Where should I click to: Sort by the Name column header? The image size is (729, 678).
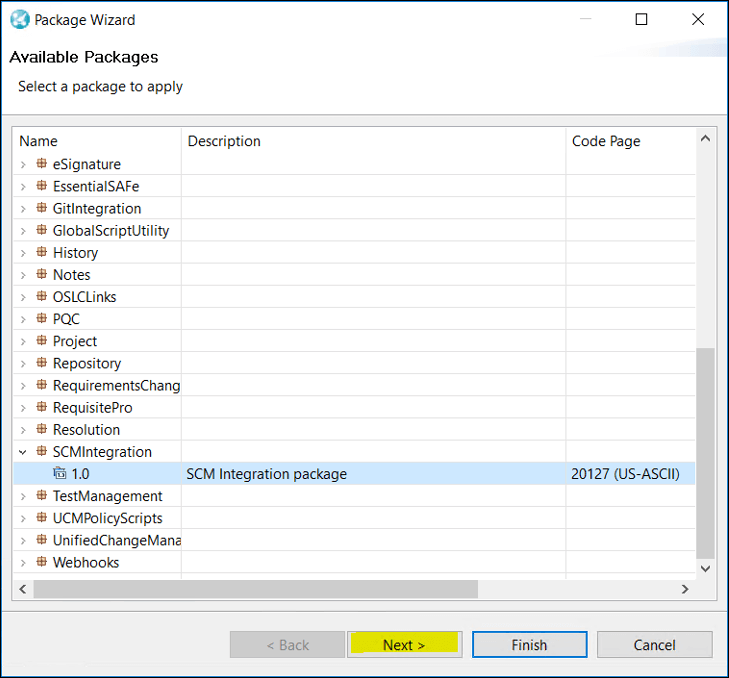click(97, 141)
